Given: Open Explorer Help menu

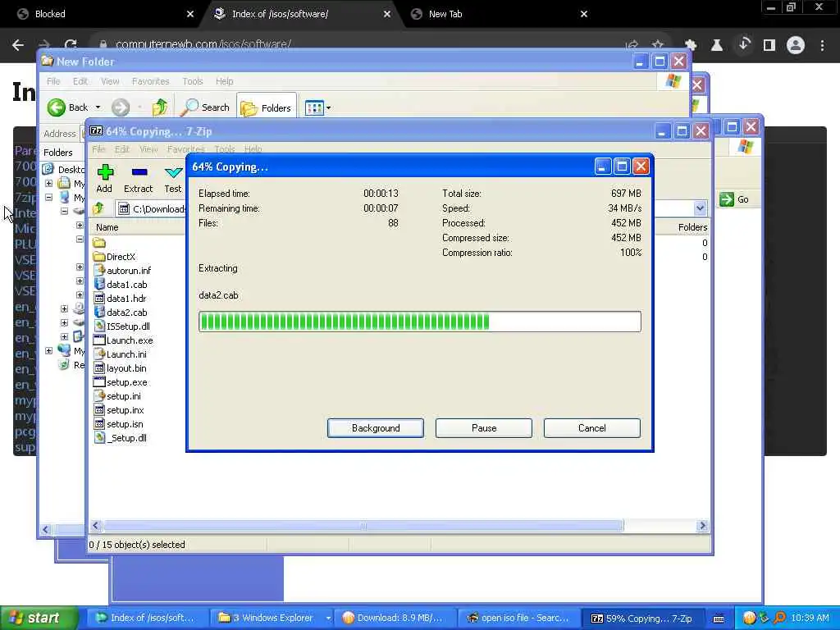Looking at the screenshot, I should point(225,81).
